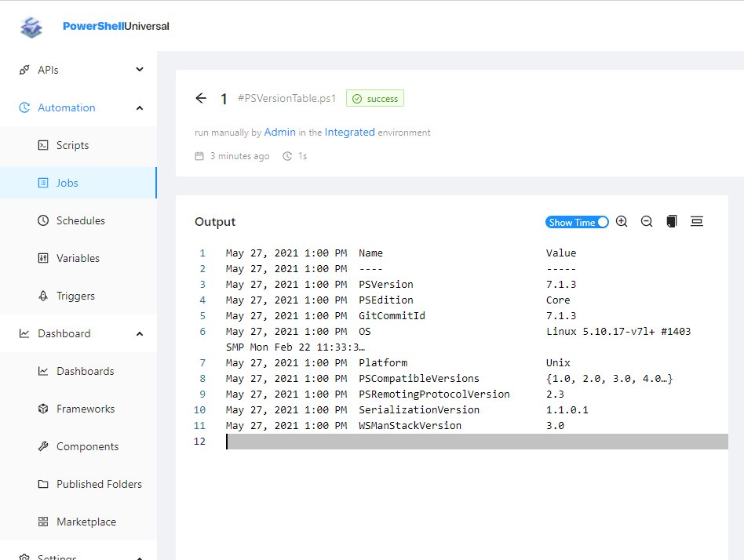This screenshot has width=744, height=560.
Task: Click the PSCompatibleVersions output line
Action: click(x=476, y=378)
